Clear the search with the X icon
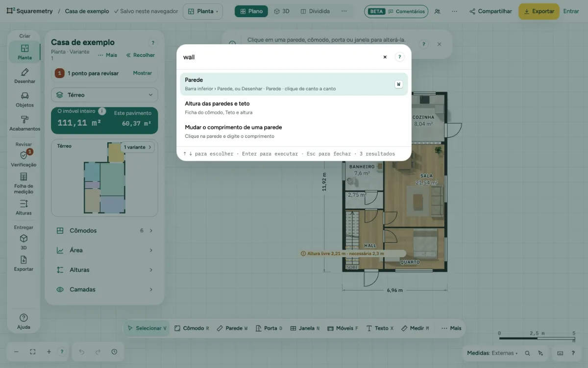Viewport: 588px width, 368px height. click(385, 57)
